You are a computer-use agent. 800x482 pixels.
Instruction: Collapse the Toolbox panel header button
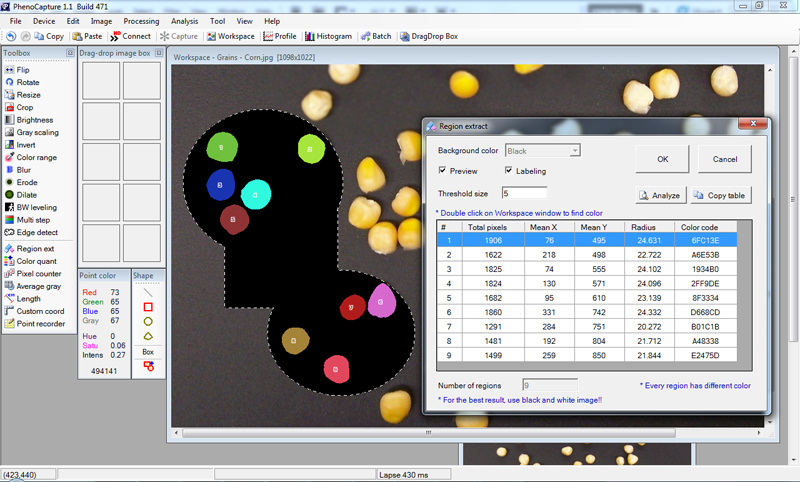tap(70, 53)
